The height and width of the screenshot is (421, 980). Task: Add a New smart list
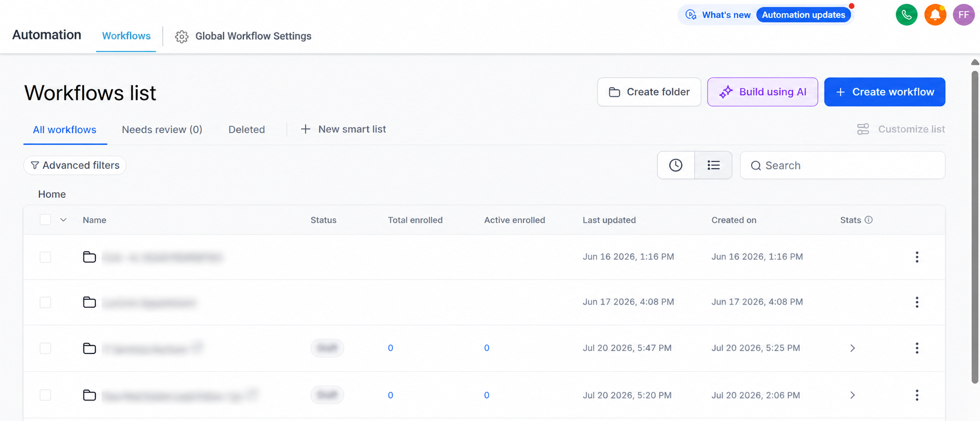(343, 129)
